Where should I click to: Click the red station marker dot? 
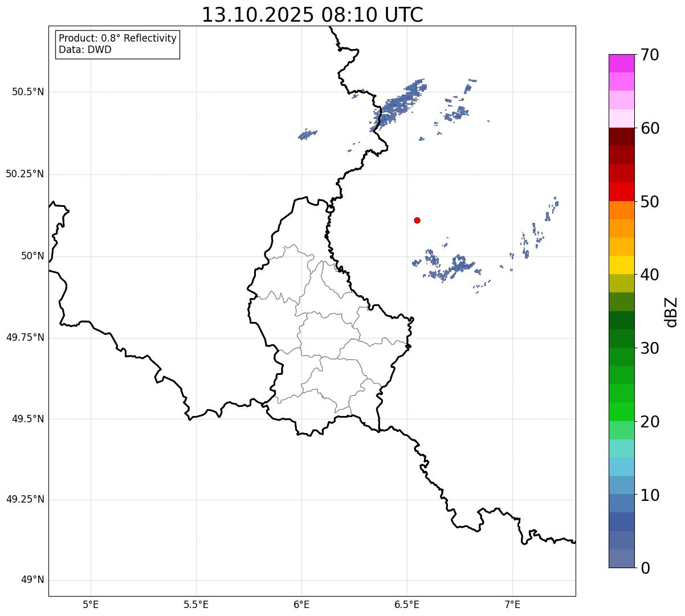417,220
